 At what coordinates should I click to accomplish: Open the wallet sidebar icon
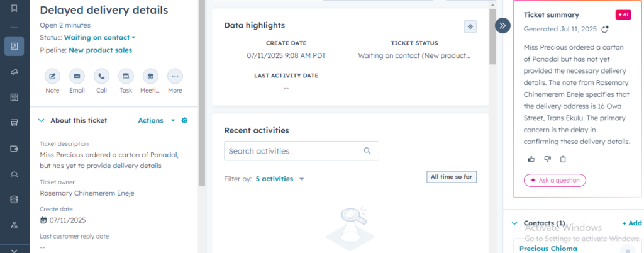(14, 149)
